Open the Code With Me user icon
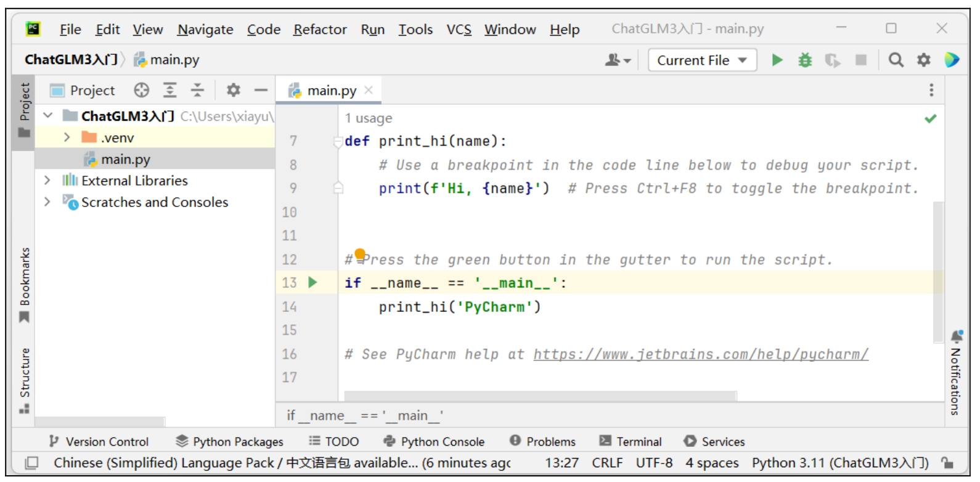The width and height of the screenshot is (980, 482). coord(618,60)
